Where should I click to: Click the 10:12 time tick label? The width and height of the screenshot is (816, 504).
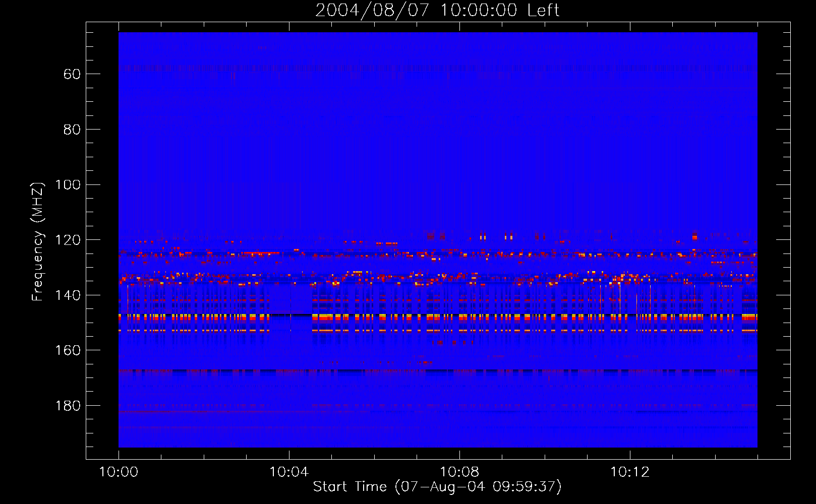[630, 472]
